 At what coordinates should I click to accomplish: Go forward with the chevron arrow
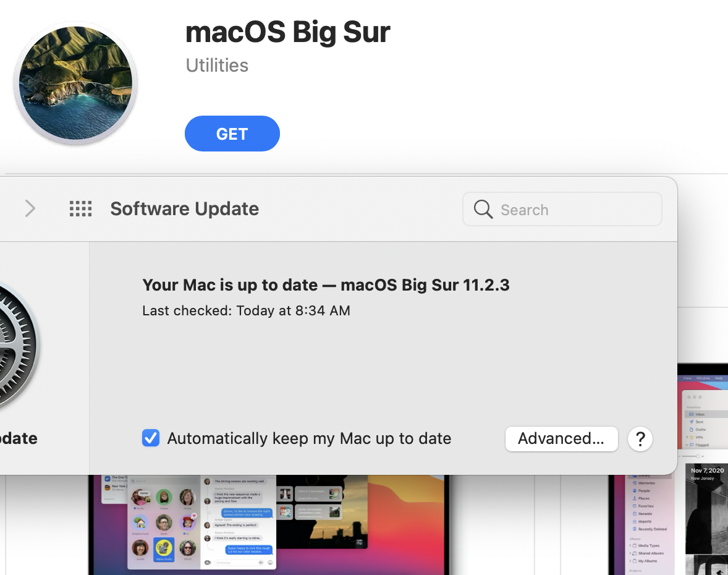[x=30, y=208]
